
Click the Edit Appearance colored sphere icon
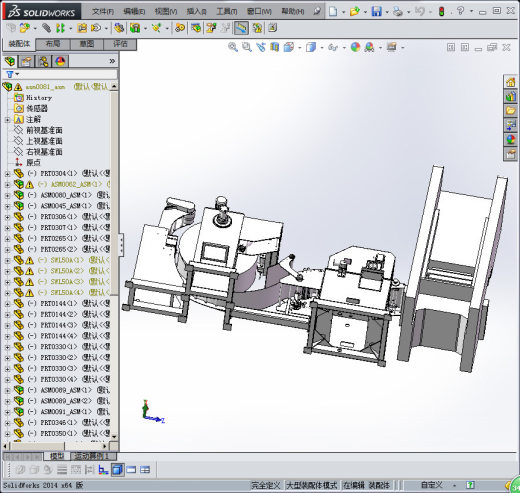[355, 47]
